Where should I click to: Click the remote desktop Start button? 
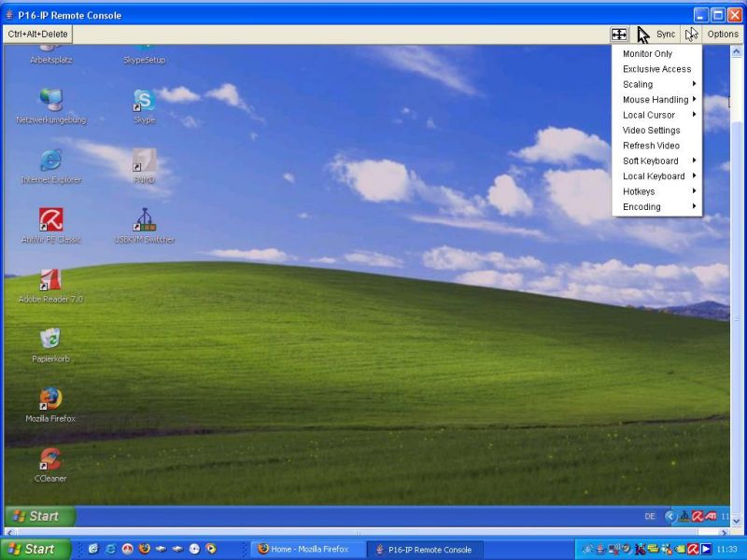(x=39, y=516)
